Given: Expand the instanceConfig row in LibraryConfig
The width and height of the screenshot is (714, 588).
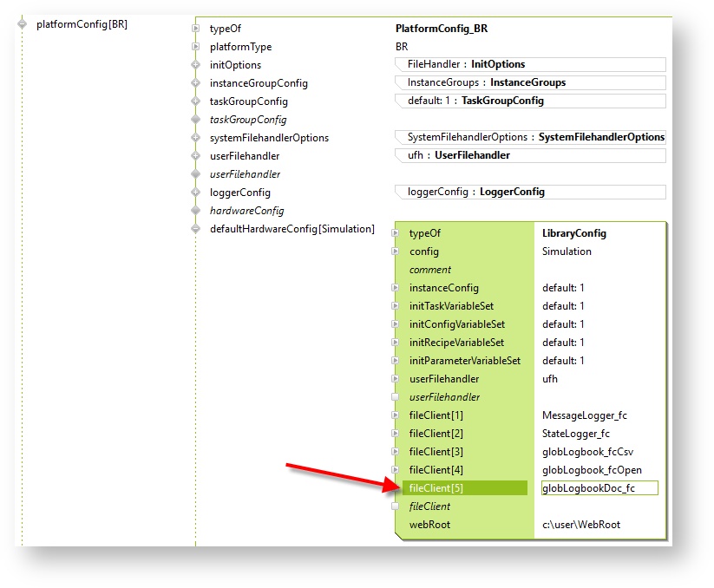Looking at the screenshot, I should 396,288.
